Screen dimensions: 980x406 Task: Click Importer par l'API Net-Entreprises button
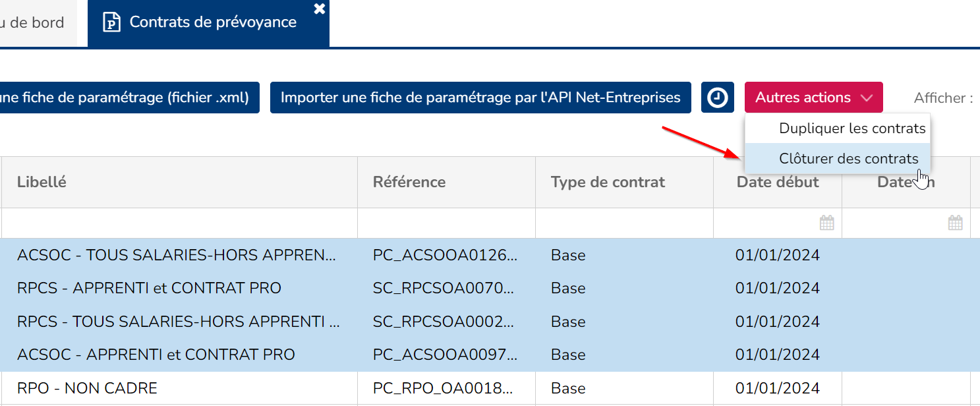(x=480, y=98)
